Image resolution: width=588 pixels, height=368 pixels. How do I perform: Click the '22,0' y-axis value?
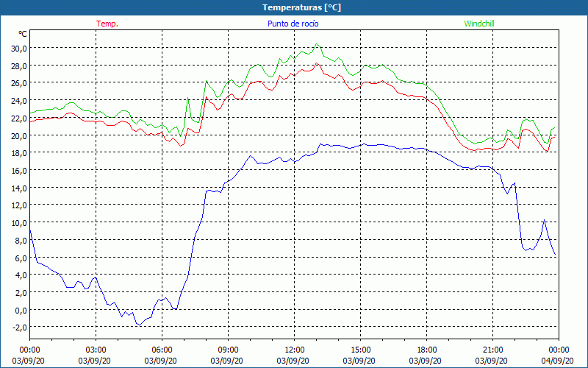pyautogui.click(x=19, y=118)
